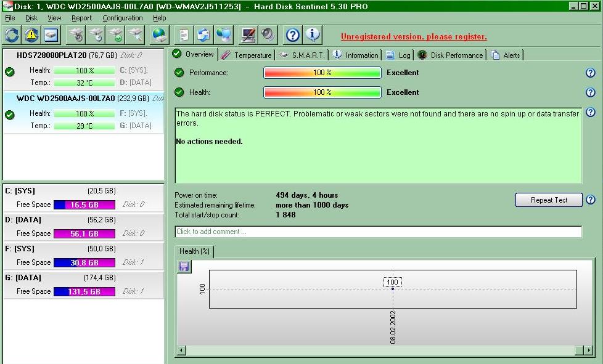
Task: Click the disk with green checkmark icon
Action: [116, 35]
